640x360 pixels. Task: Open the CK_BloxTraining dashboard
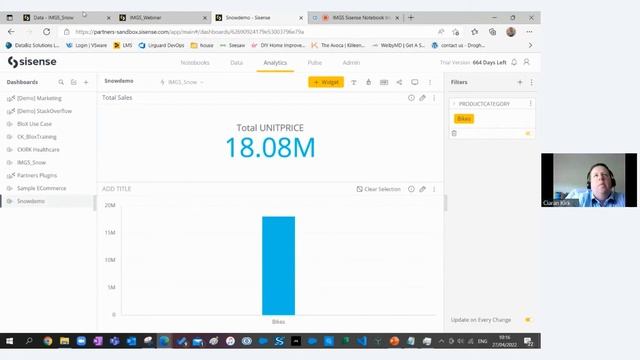pyautogui.click(x=37, y=137)
